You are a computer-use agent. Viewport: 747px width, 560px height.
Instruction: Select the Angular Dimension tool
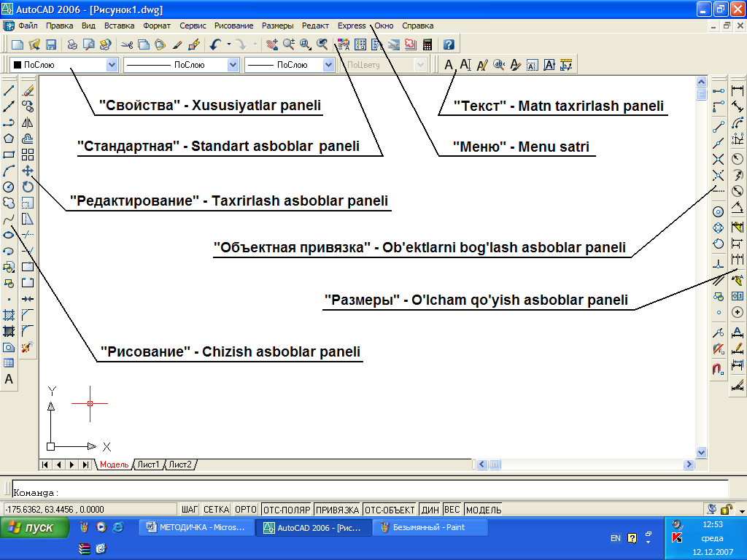738,208
